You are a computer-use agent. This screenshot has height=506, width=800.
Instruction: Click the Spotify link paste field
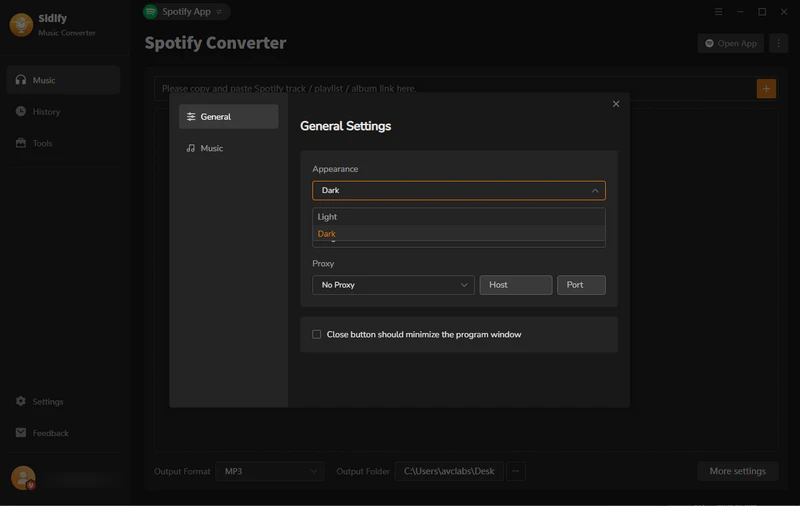coord(454,89)
